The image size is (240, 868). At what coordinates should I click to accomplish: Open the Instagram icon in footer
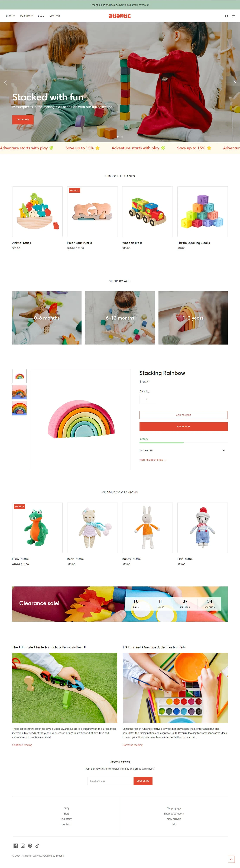23,845
